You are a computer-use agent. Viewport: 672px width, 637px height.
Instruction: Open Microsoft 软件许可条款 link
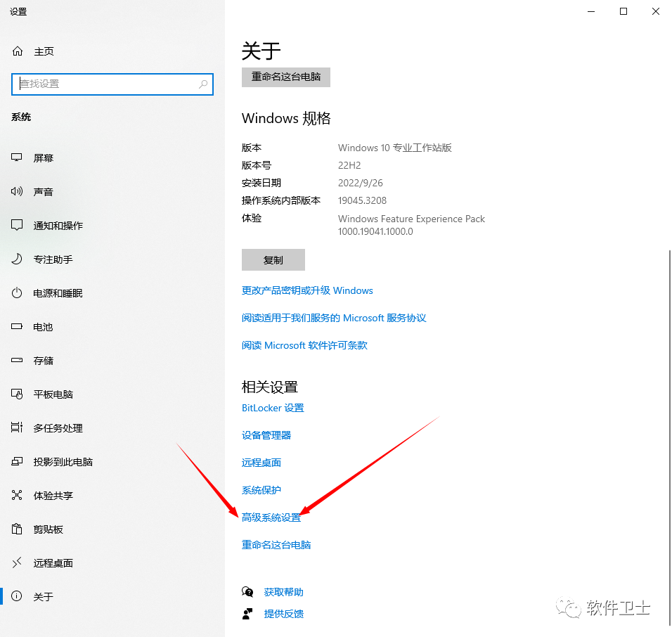(x=304, y=345)
